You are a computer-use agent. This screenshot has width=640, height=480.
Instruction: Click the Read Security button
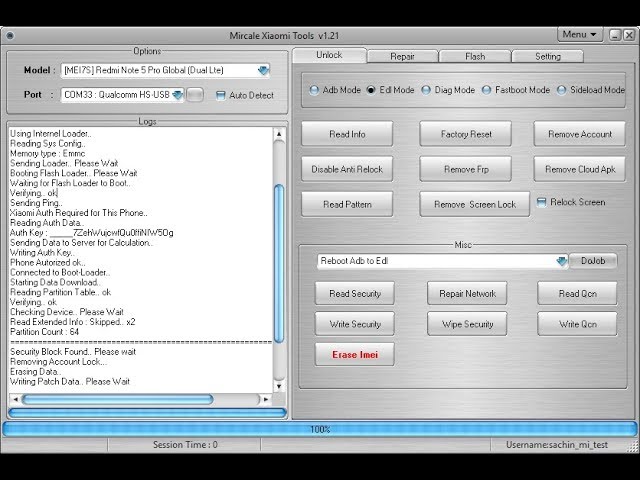point(355,293)
